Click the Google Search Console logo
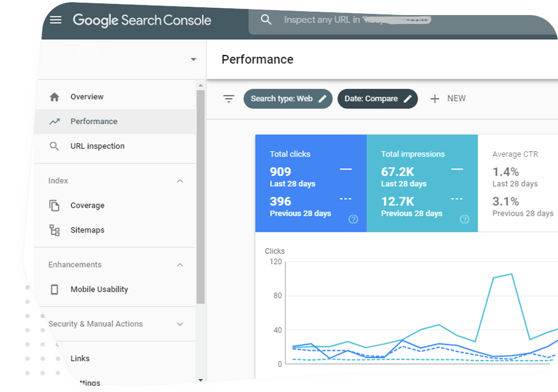 pyautogui.click(x=142, y=20)
